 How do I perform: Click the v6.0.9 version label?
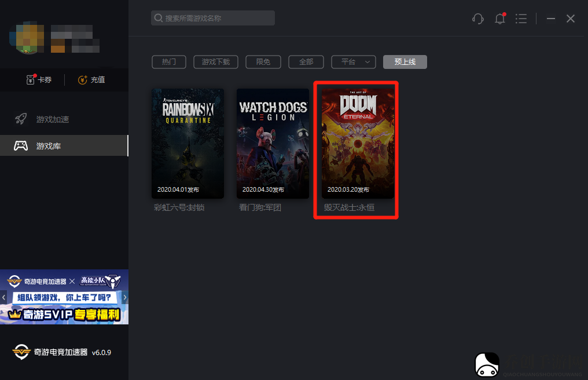point(101,353)
